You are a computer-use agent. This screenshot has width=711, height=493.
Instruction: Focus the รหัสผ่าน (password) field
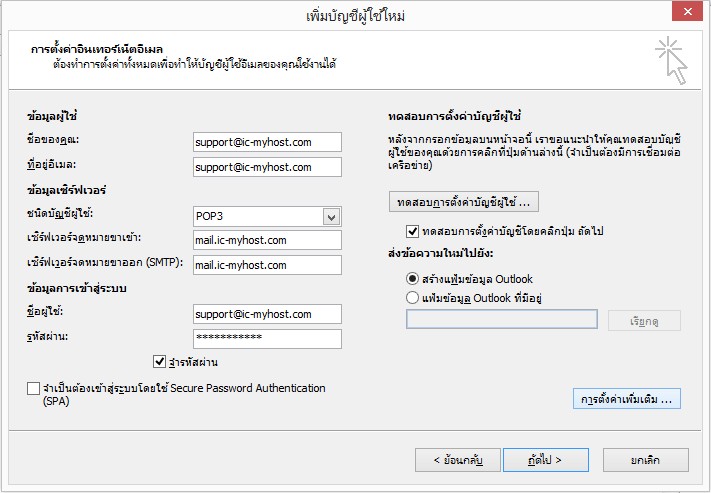(x=267, y=338)
